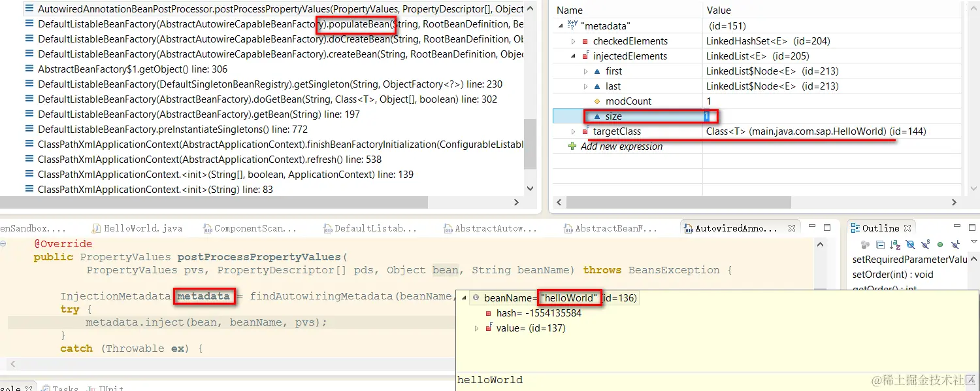Screen dimensions: 980x391
Task: Select setRequiredParameterValu... entry in Outline
Action: pyautogui.click(x=910, y=260)
